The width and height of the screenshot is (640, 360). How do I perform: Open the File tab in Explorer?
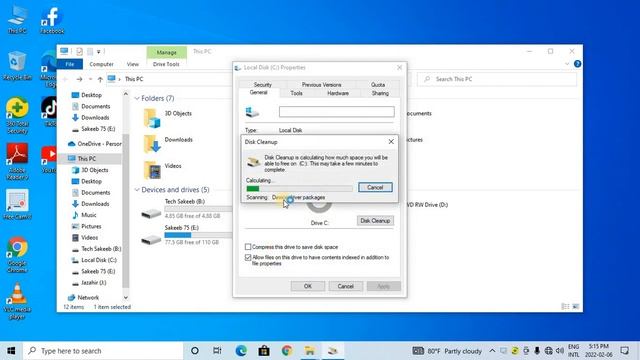[70, 64]
